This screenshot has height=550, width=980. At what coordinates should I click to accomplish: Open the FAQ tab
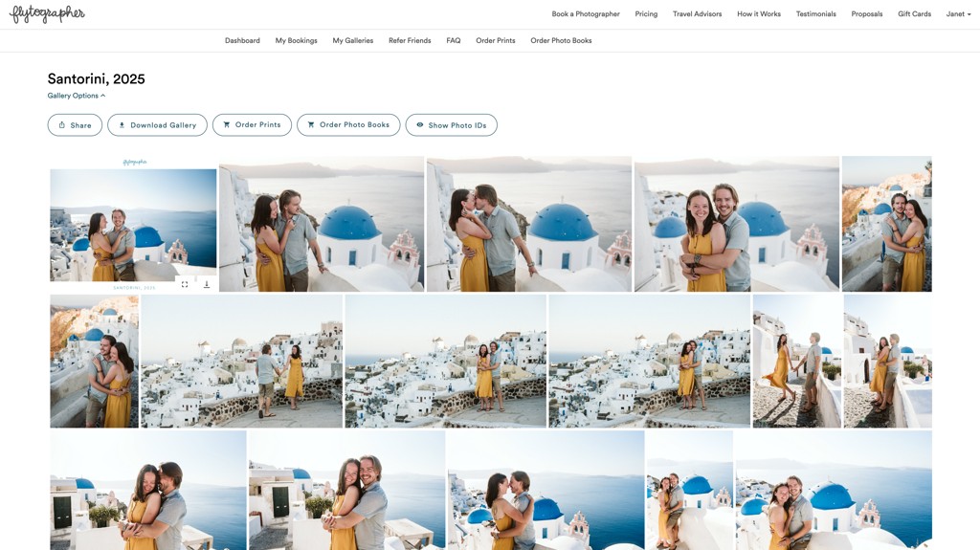click(453, 40)
